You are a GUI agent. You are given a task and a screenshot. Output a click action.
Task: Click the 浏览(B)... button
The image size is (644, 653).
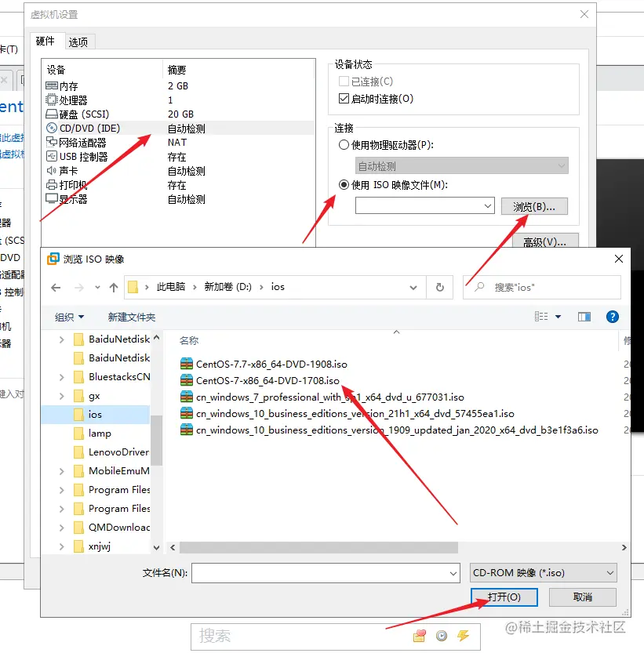534,207
